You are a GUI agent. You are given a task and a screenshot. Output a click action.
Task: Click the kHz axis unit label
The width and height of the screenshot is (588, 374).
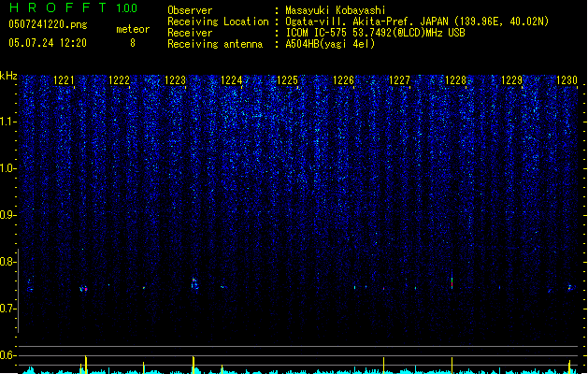8,76
